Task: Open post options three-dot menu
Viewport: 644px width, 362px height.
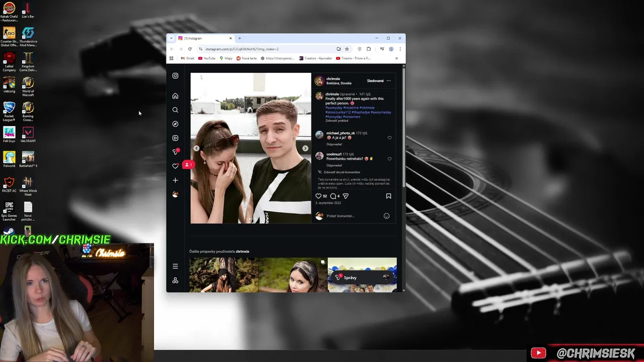Action: click(388, 81)
